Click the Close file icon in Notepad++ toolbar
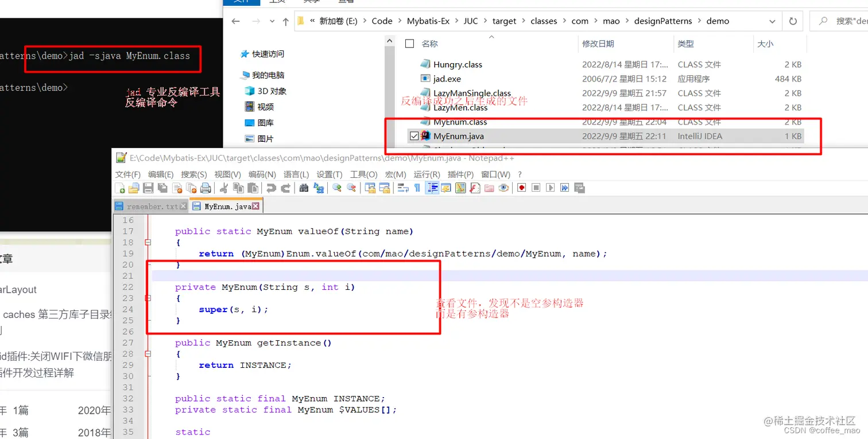 point(177,188)
